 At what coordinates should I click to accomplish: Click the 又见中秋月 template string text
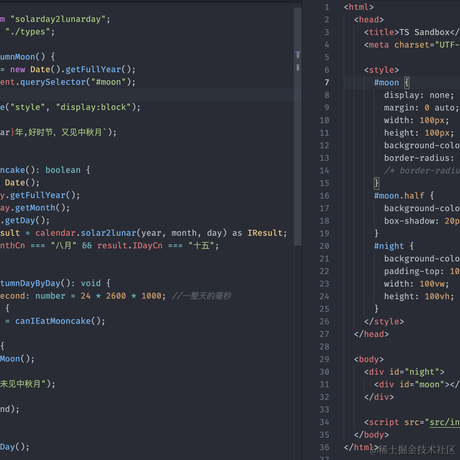82,132
